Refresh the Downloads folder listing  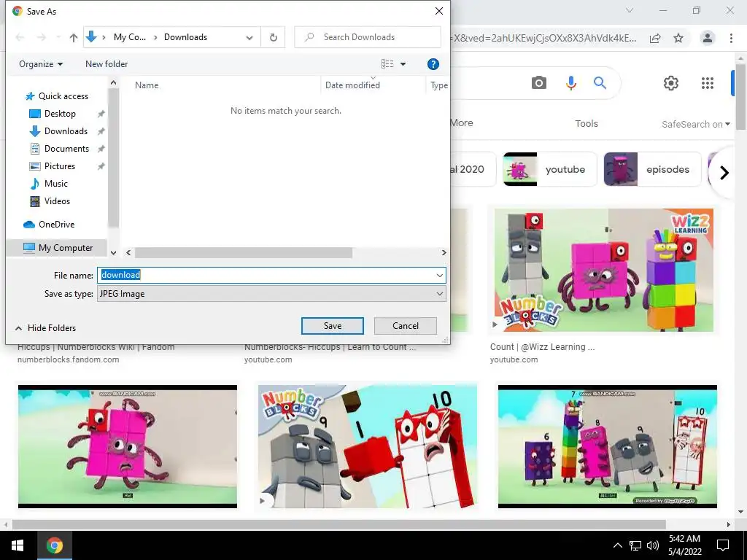(273, 38)
